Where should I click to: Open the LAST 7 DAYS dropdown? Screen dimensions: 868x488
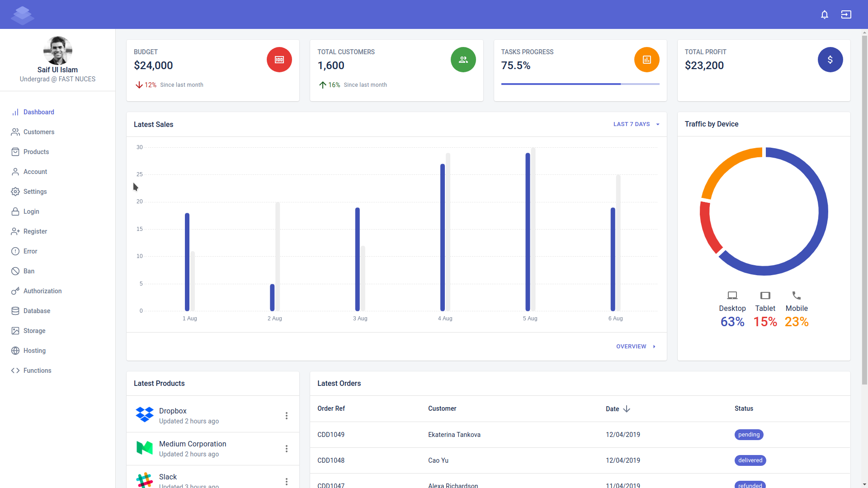pos(636,124)
